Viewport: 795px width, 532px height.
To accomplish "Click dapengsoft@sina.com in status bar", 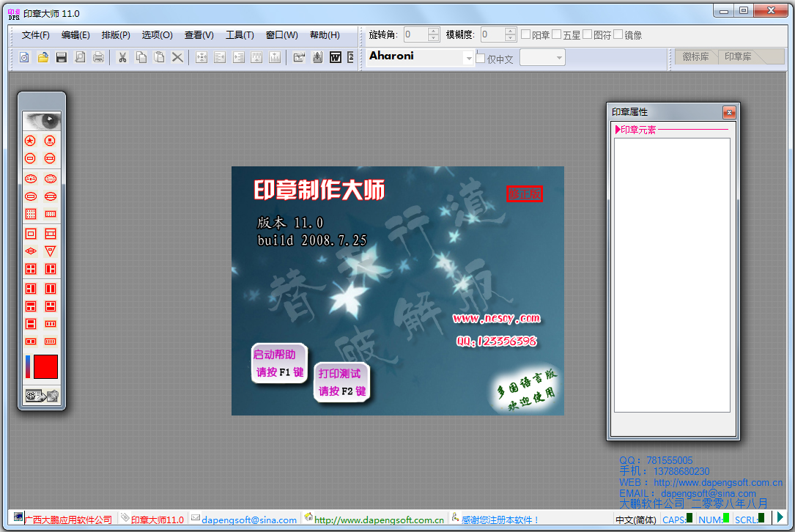I will point(249,520).
